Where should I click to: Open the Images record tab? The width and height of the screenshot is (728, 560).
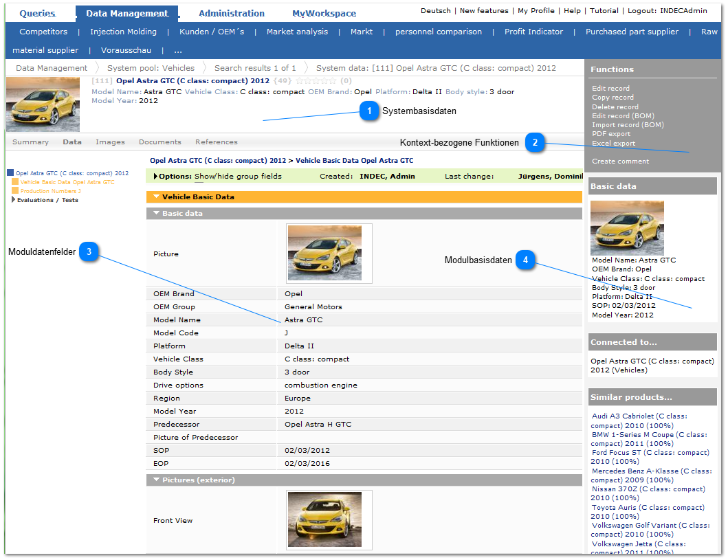pyautogui.click(x=110, y=142)
